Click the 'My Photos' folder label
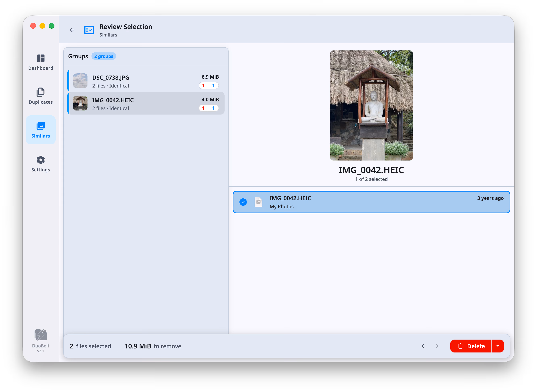 (x=282, y=206)
